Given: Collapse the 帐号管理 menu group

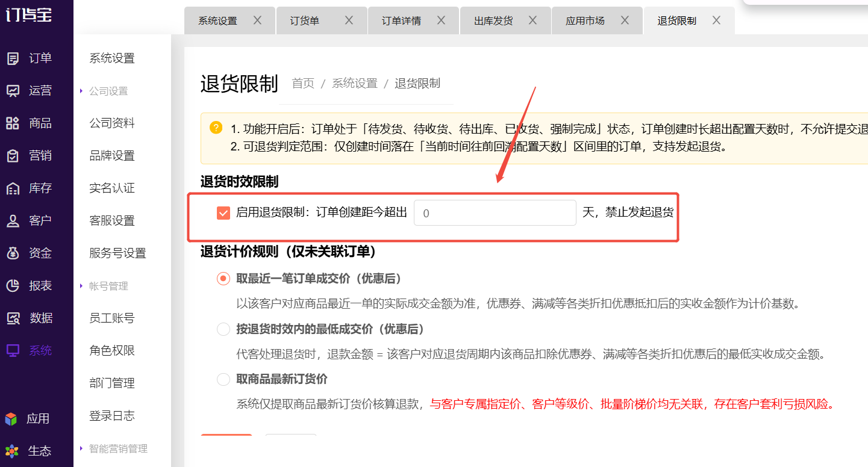Looking at the screenshot, I should point(108,286).
